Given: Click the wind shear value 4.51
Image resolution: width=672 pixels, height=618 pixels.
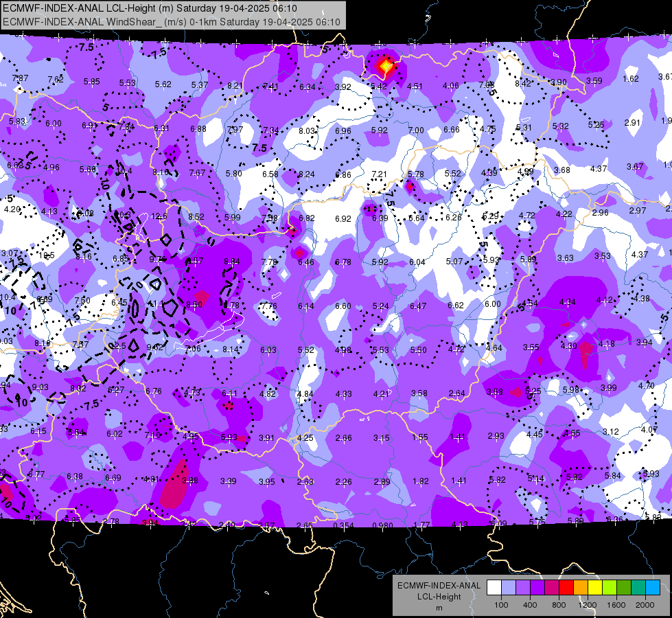Looking at the screenshot, I should [415, 87].
